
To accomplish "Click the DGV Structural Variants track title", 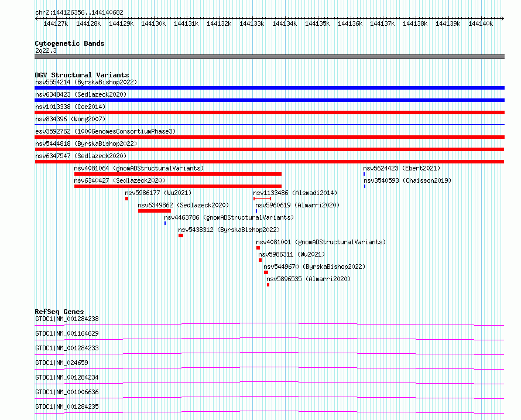I will pyautogui.click(x=82, y=75).
